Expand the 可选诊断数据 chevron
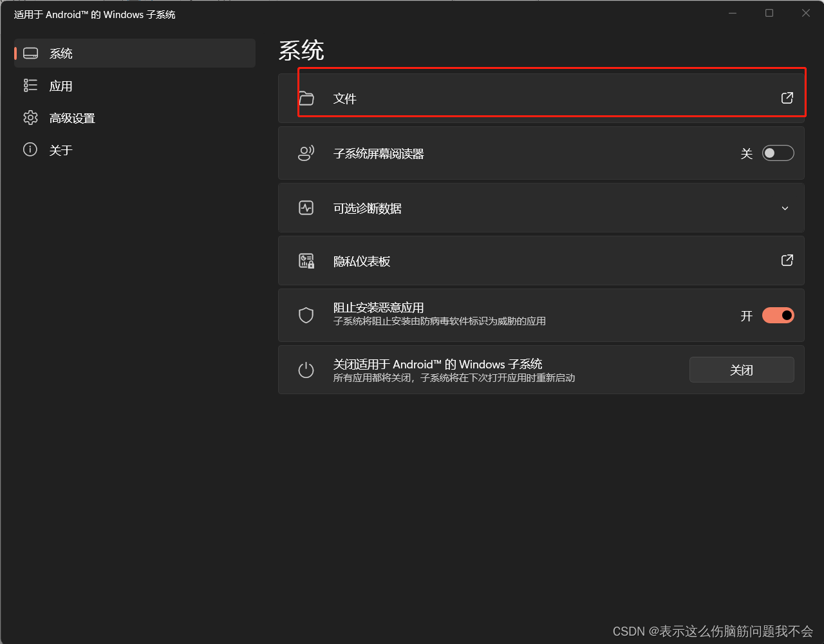The height and width of the screenshot is (644, 824). click(x=785, y=208)
